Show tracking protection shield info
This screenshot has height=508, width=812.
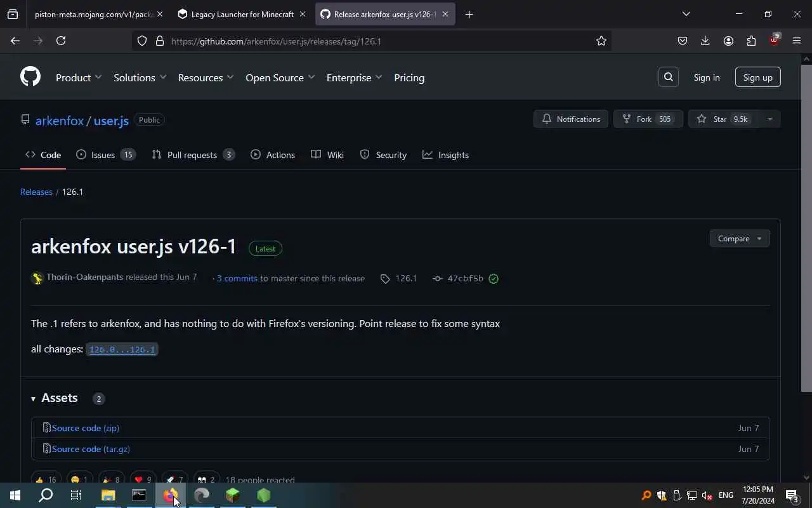142,41
